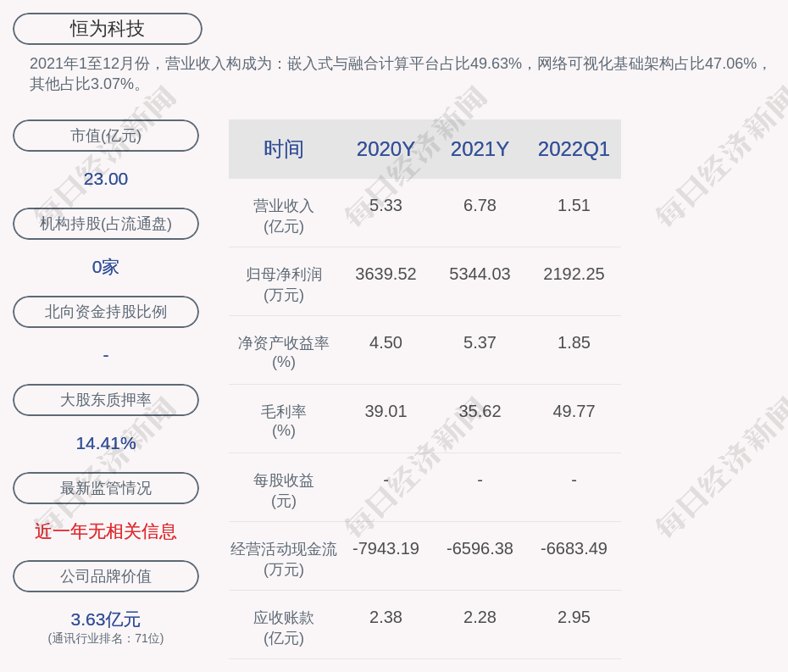Click the 大股东质押率 label pill
The image size is (788, 672).
[106, 400]
